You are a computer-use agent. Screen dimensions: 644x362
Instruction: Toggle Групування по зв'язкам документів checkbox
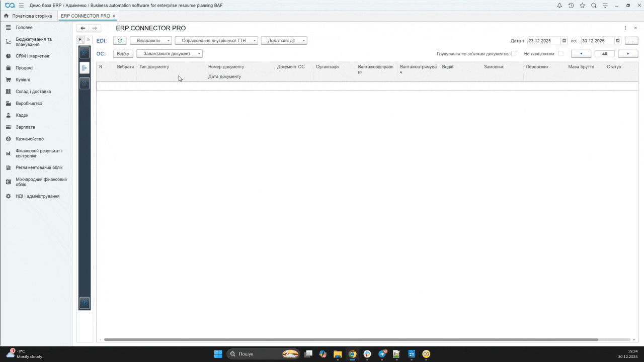(514, 54)
